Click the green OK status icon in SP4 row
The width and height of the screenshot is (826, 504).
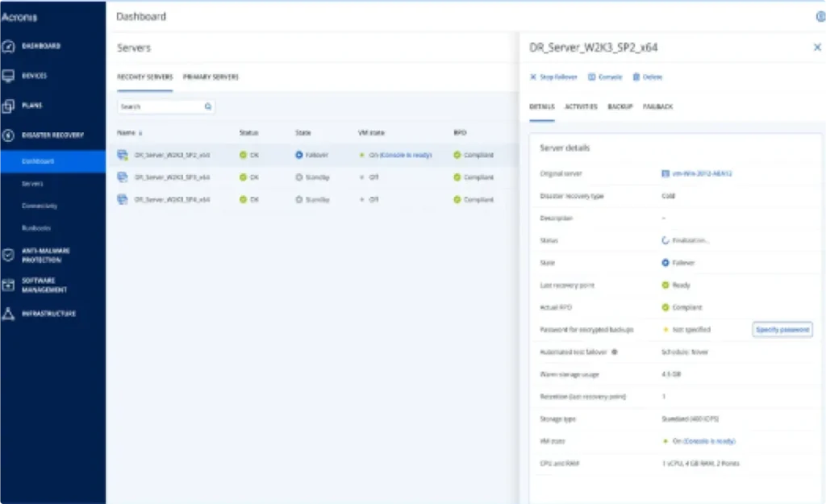(243, 199)
